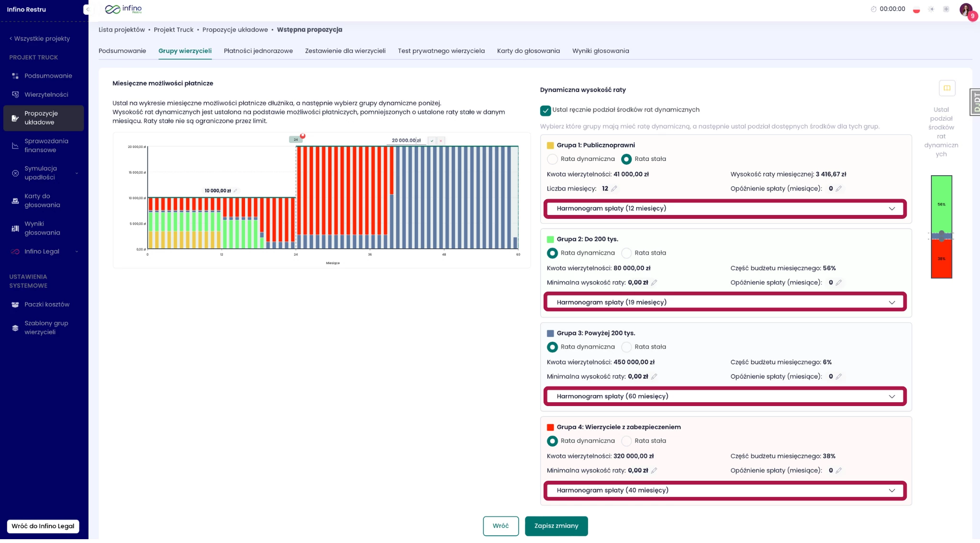Edit minimum rate for Grupa 2 pencil

[x=654, y=283]
